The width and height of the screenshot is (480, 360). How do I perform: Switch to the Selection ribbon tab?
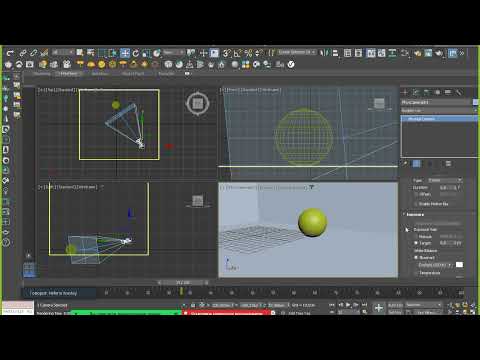point(99,74)
